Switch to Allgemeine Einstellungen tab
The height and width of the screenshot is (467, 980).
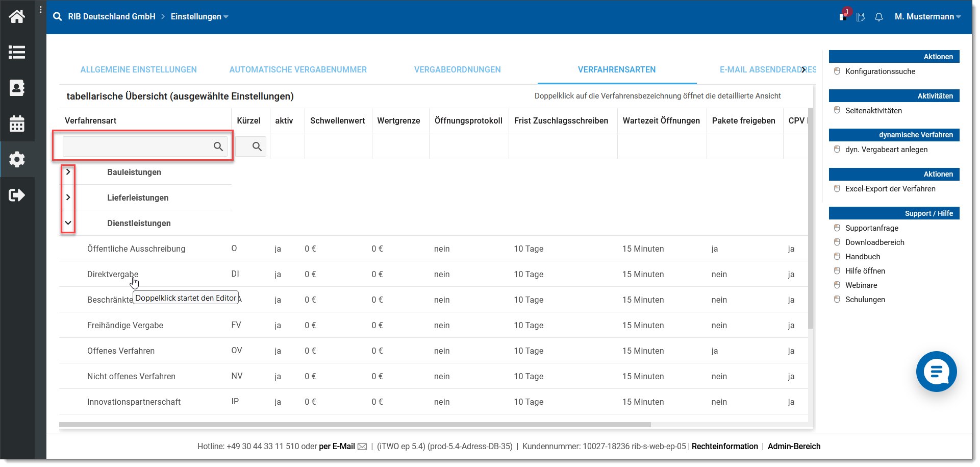coord(139,70)
